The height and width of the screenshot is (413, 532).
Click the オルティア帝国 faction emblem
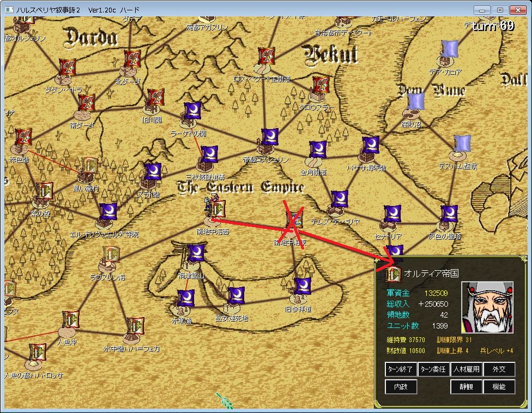(393, 274)
